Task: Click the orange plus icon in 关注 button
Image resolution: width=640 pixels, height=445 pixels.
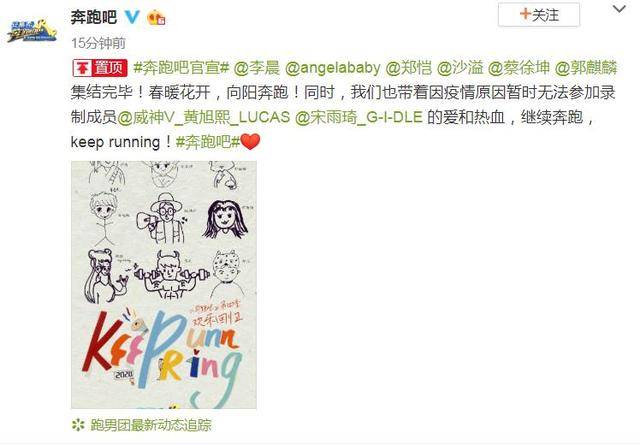Action: (x=525, y=15)
